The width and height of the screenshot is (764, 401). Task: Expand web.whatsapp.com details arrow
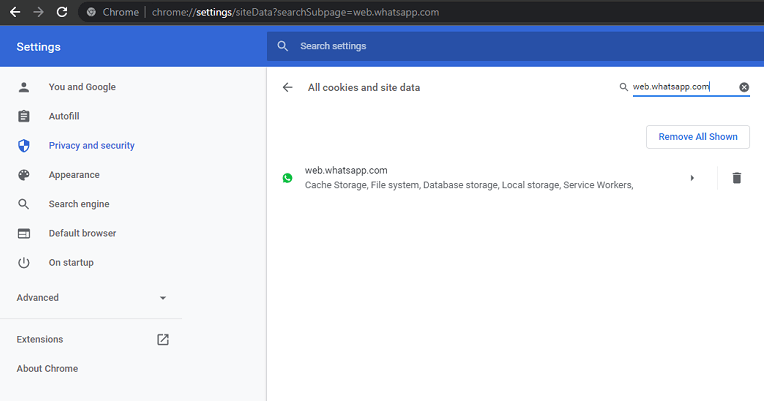click(692, 178)
